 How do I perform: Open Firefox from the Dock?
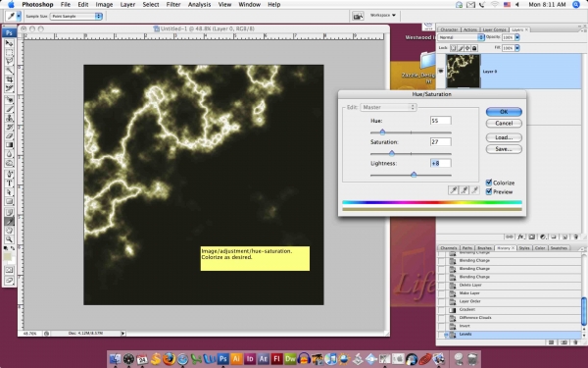pos(170,359)
